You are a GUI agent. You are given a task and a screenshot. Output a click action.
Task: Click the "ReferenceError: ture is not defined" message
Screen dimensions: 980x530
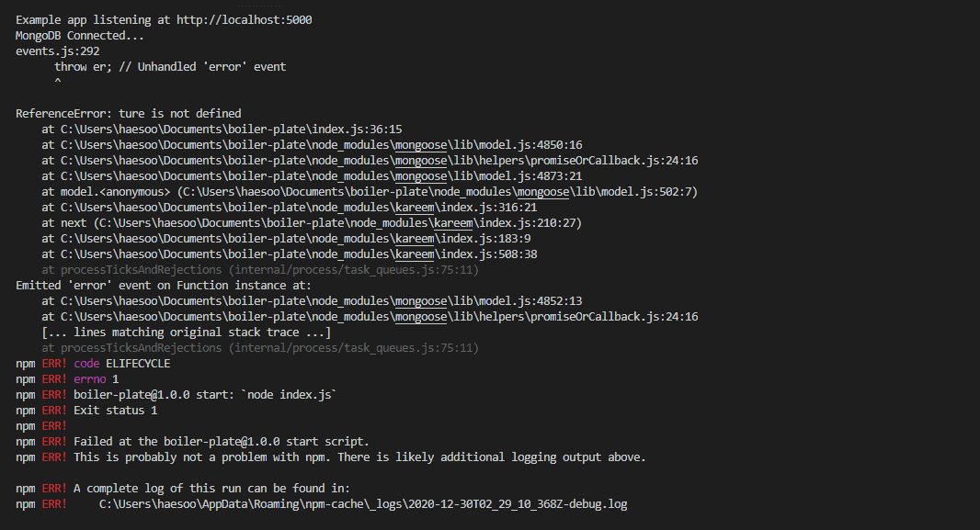pos(128,113)
